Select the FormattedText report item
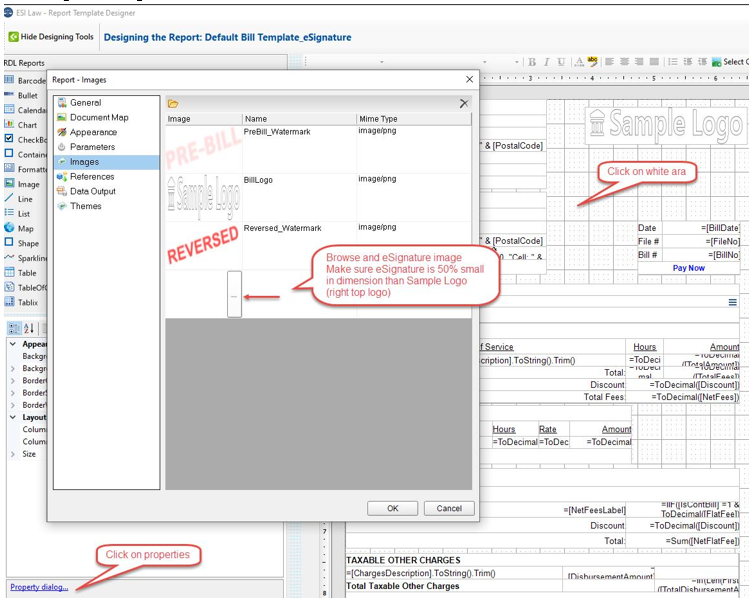 tap(25, 169)
